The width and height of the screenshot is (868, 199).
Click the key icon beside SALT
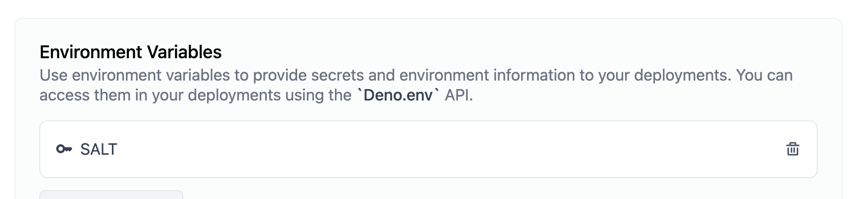(64, 149)
